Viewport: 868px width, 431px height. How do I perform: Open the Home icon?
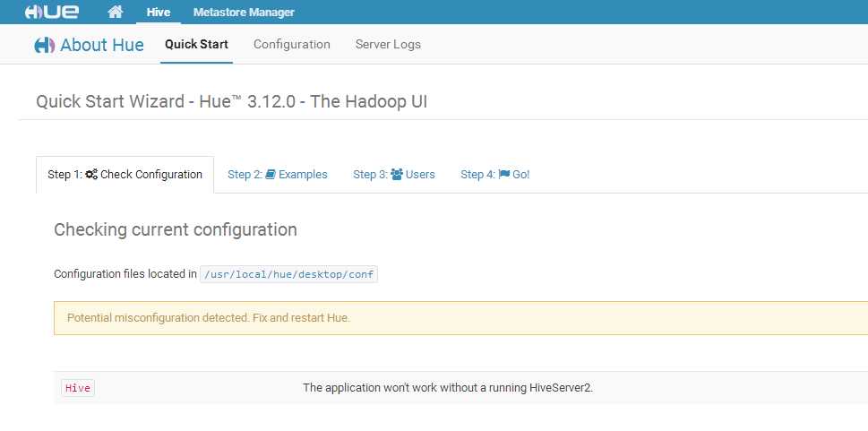click(x=116, y=12)
